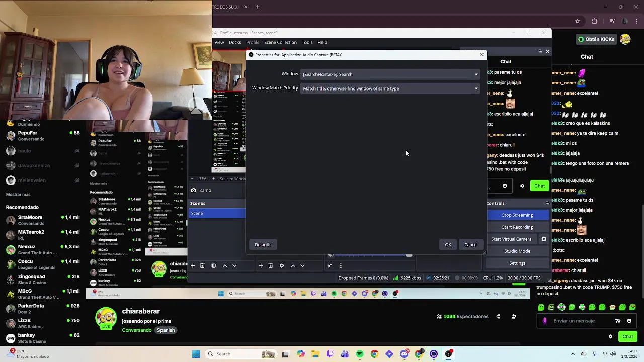644x362 pixels.
Task: Select the Scene item in Scenes list
Action: pyautogui.click(x=217, y=213)
